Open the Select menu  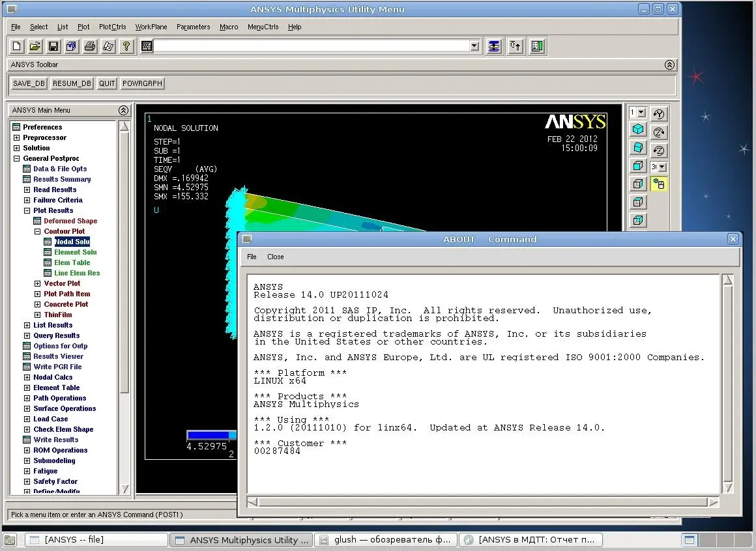coord(38,27)
